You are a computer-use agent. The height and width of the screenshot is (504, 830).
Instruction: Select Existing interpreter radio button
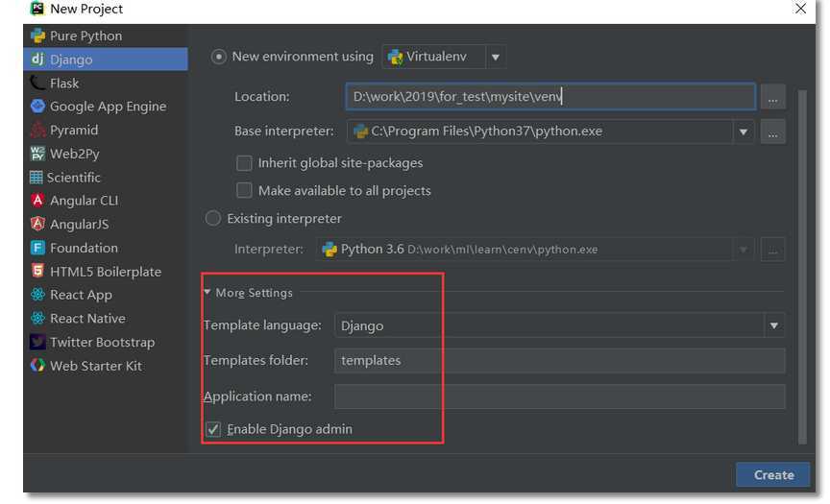coord(213,219)
